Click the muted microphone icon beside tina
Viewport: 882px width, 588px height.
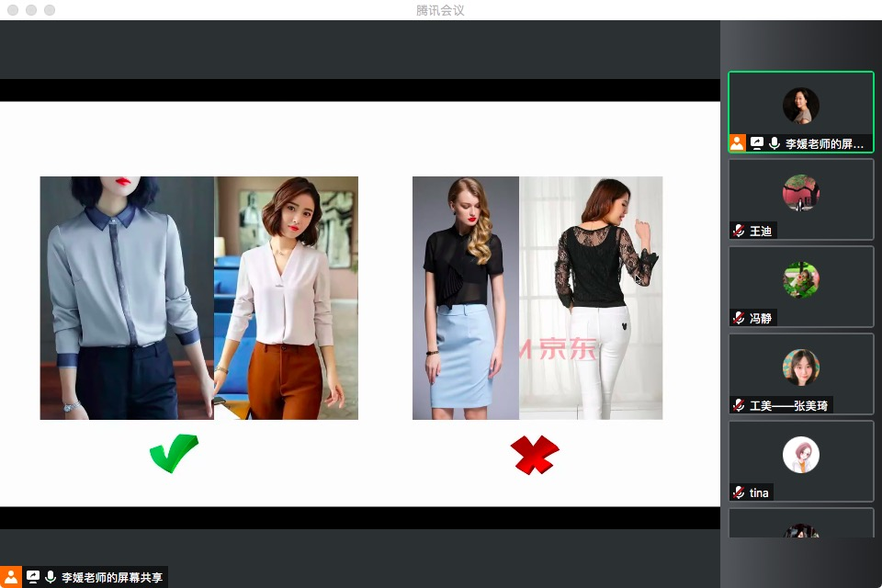(739, 492)
